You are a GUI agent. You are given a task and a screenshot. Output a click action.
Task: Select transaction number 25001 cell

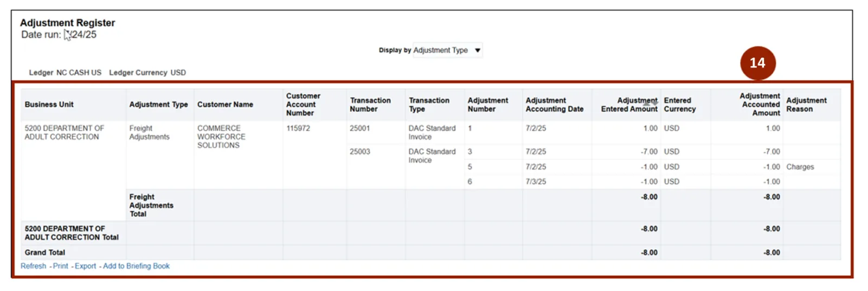tap(360, 128)
